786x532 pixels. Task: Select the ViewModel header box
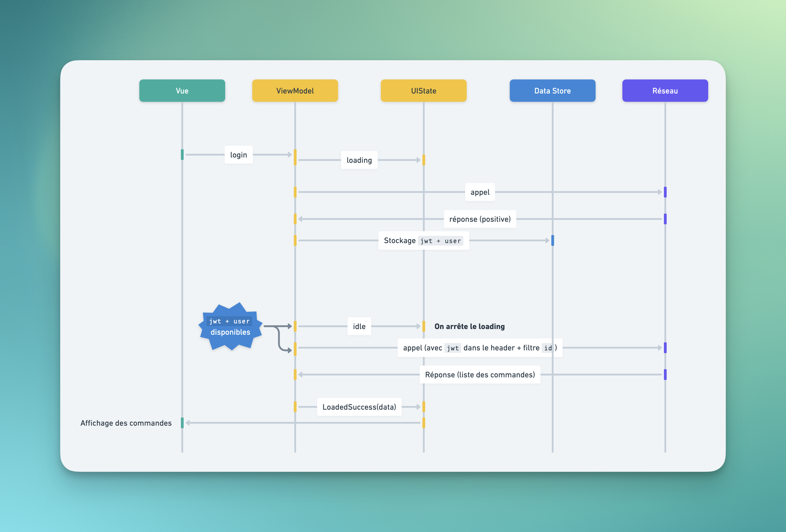coord(295,91)
